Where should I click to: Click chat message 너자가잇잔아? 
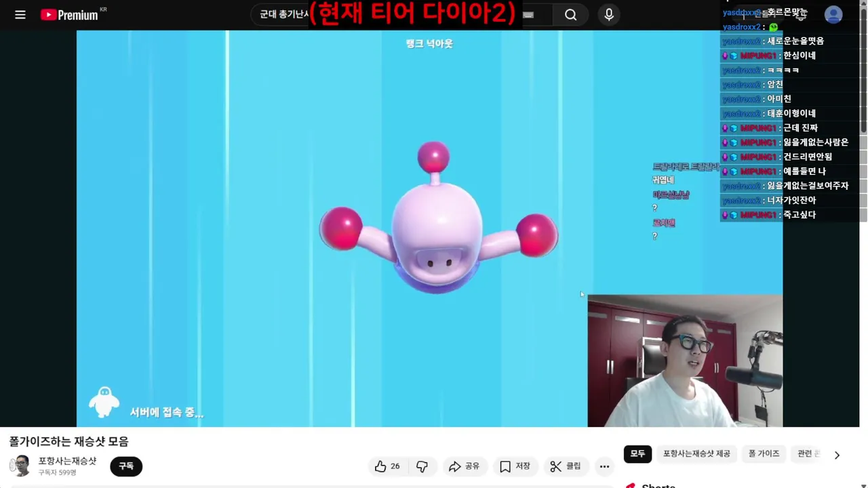[x=791, y=201]
